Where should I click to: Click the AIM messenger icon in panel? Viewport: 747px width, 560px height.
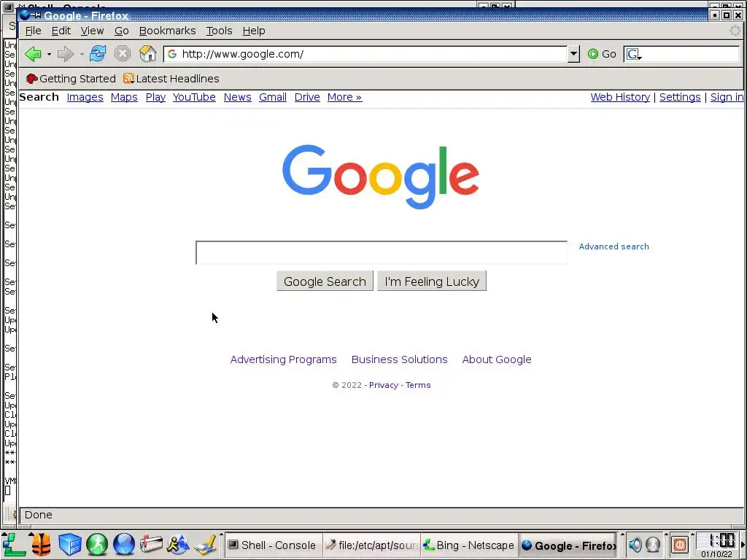point(178,545)
